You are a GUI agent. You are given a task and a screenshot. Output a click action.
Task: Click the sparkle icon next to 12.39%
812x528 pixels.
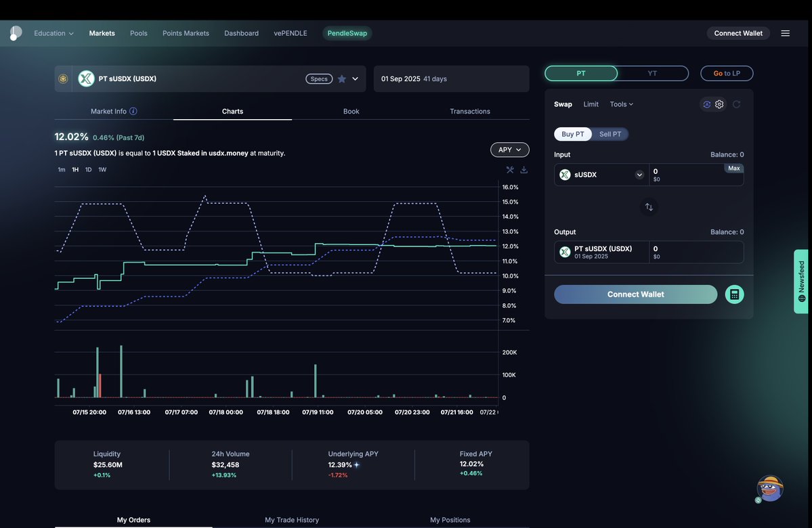coord(356,465)
